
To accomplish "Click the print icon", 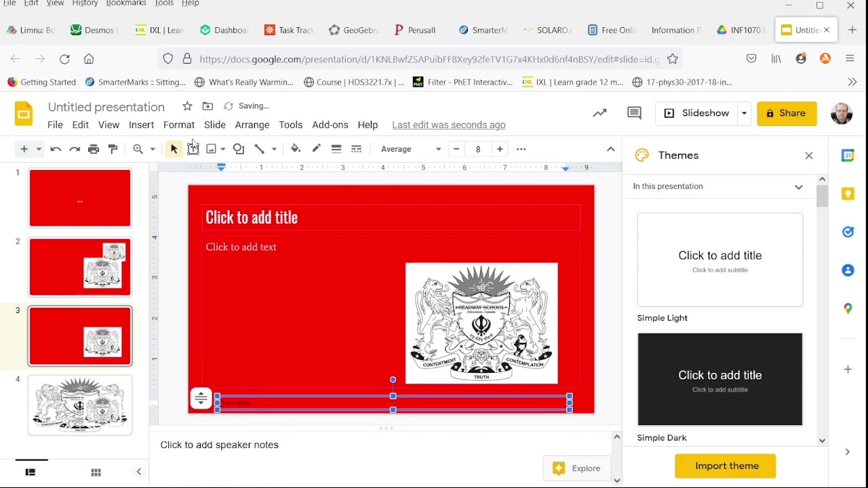I will pyautogui.click(x=94, y=149).
